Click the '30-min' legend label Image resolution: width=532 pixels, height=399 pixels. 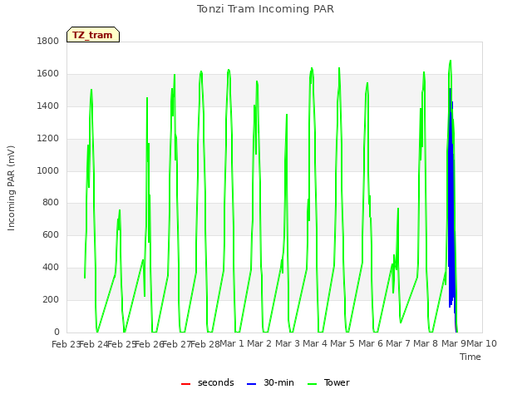click(278, 382)
